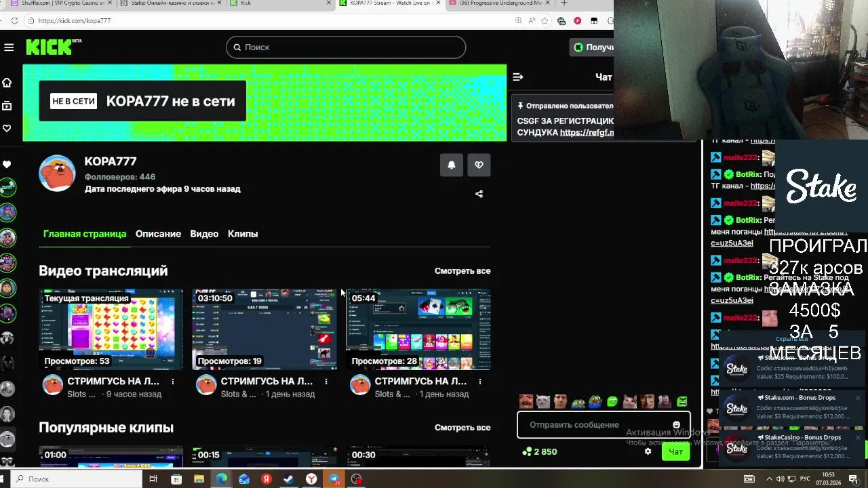Open the 00:15 clip thumbnail
Screen dimensions: 868x488
coord(264,457)
